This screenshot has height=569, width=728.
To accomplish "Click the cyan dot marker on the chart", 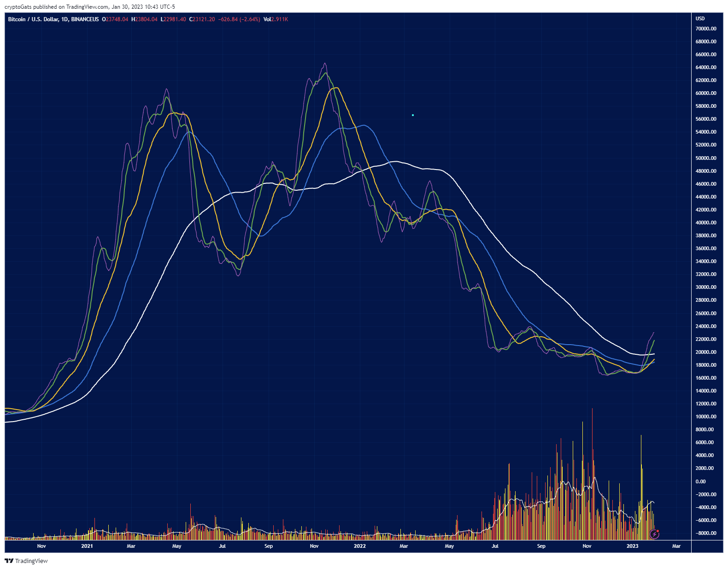I will coord(413,115).
